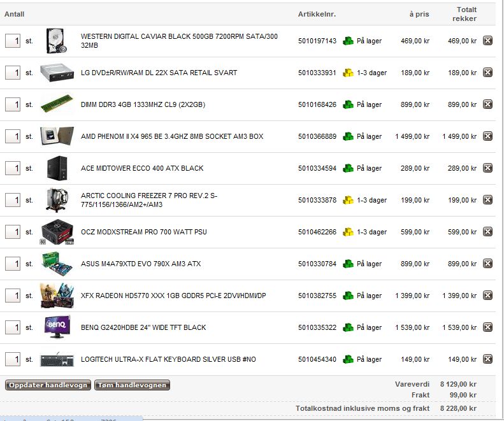Focus quantity field for DIMM DDR3 memory

click(13, 104)
